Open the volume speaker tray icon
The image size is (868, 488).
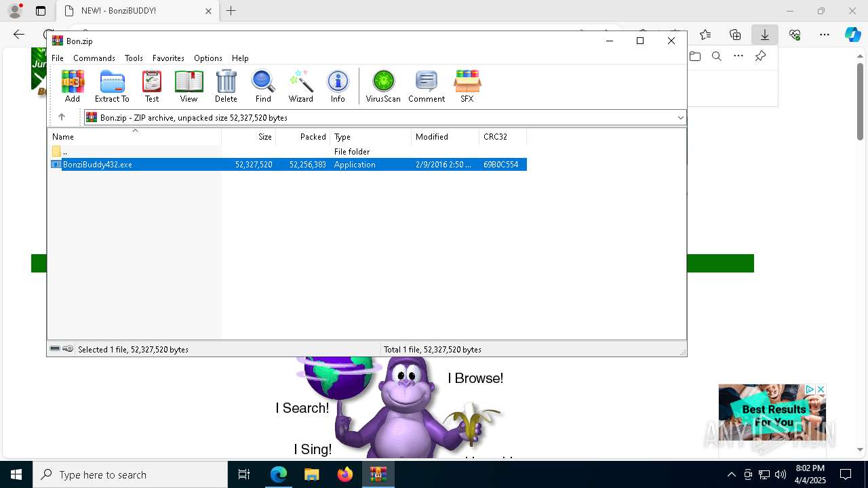[x=781, y=474]
